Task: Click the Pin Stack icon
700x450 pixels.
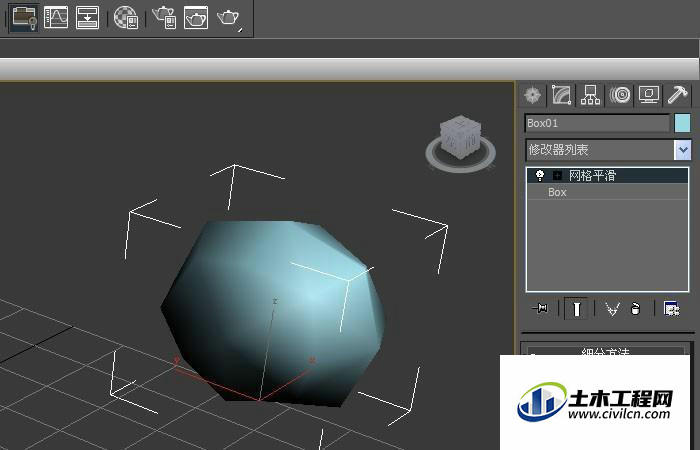Action: tap(540, 308)
